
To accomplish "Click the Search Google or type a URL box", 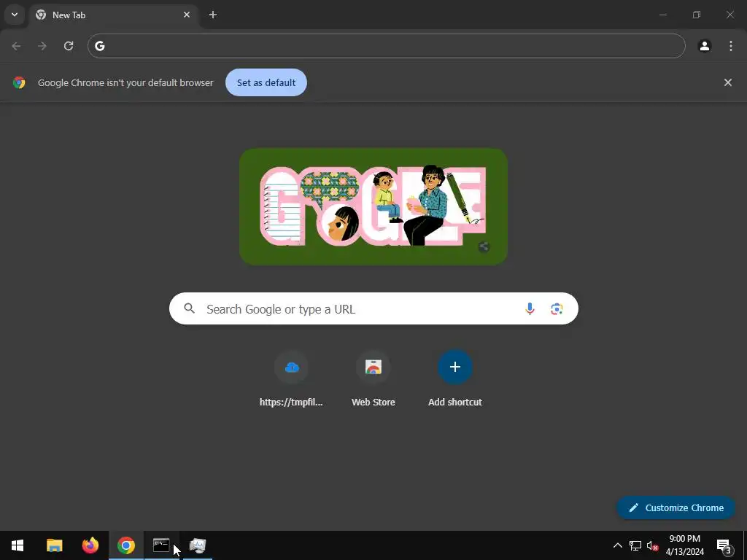I will (x=373, y=309).
